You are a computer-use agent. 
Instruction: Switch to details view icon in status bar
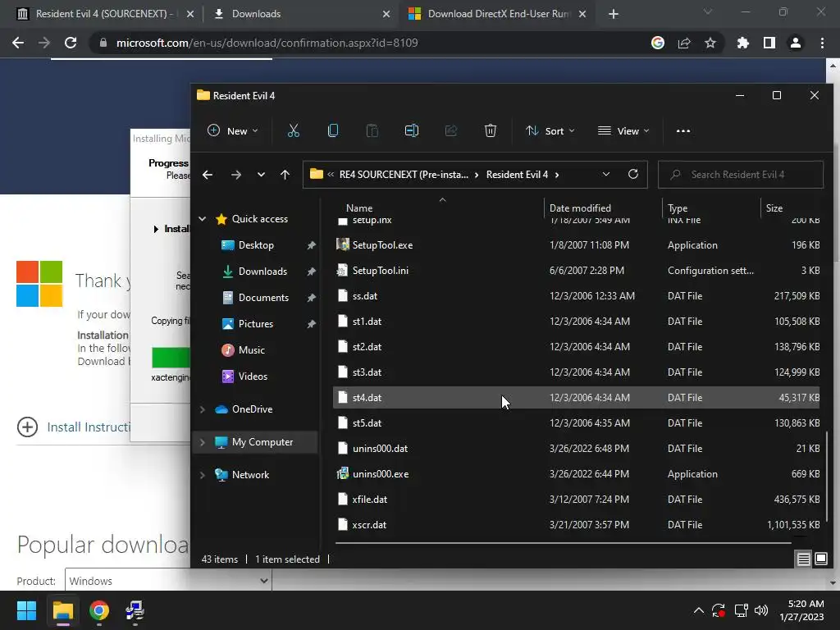[803, 559]
